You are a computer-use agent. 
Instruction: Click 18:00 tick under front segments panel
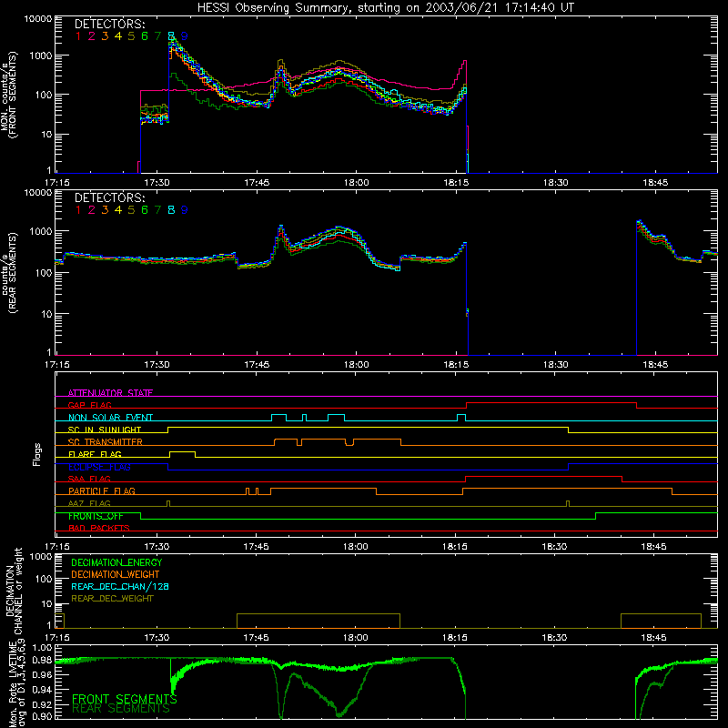tap(356, 183)
